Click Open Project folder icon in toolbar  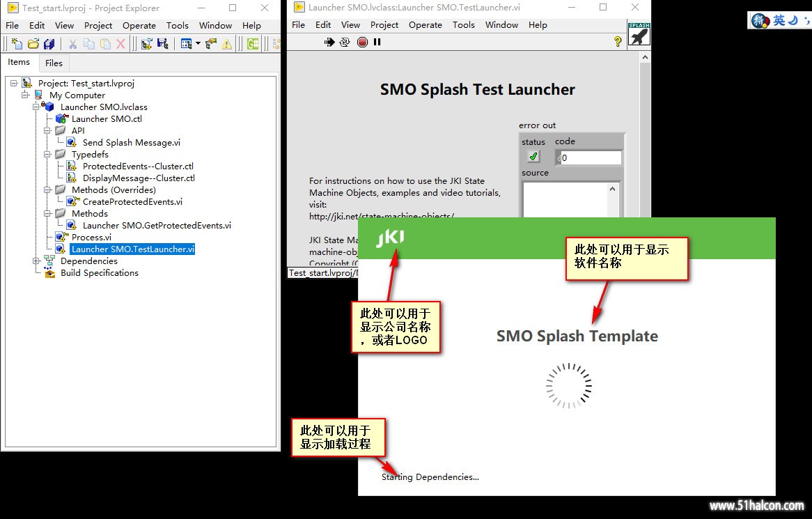click(33, 44)
